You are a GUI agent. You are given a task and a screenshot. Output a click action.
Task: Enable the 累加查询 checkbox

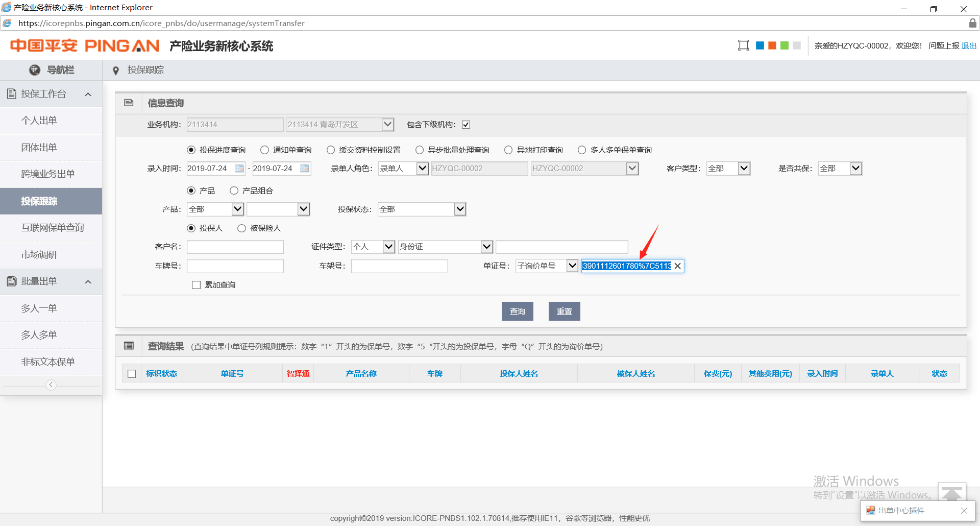pyautogui.click(x=196, y=285)
